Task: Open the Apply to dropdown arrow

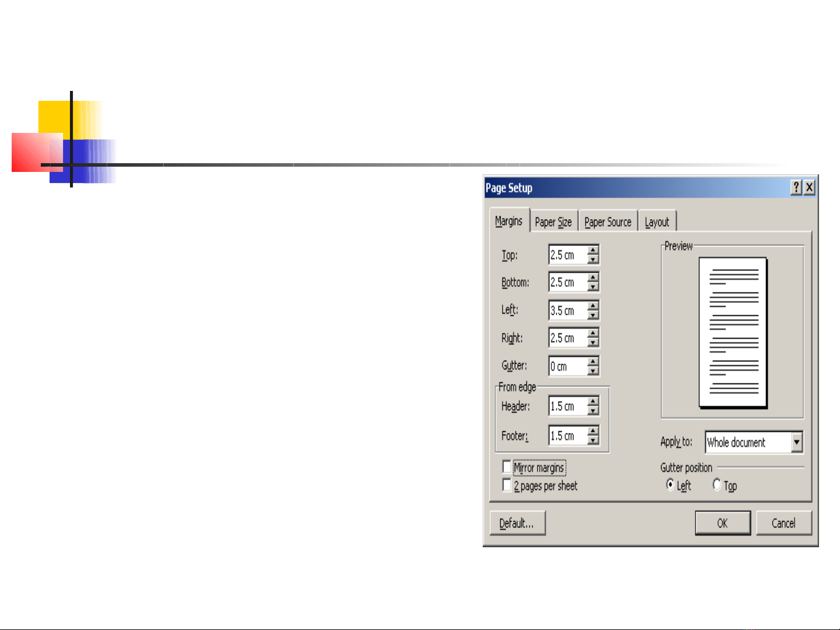Action: point(797,442)
